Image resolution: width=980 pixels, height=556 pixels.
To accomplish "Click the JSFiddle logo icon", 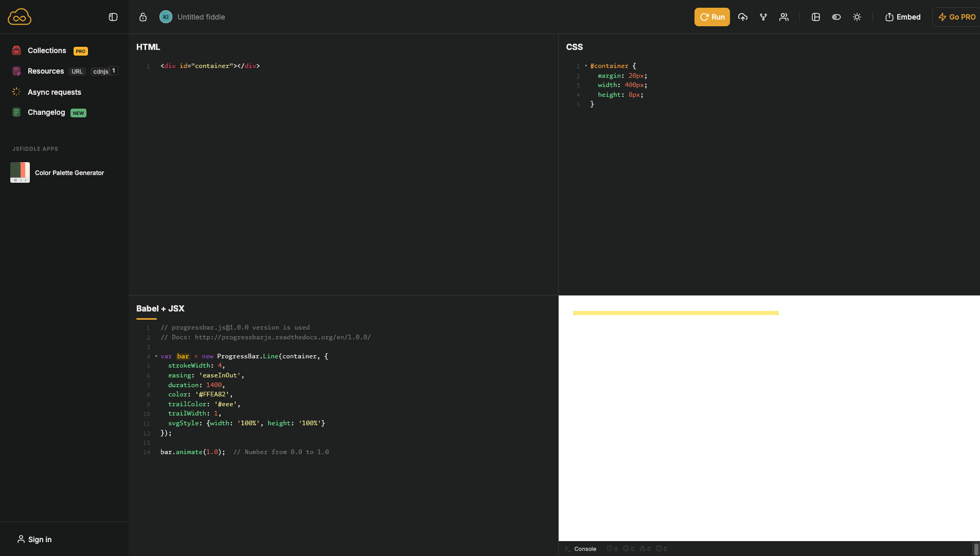I will tap(19, 16).
